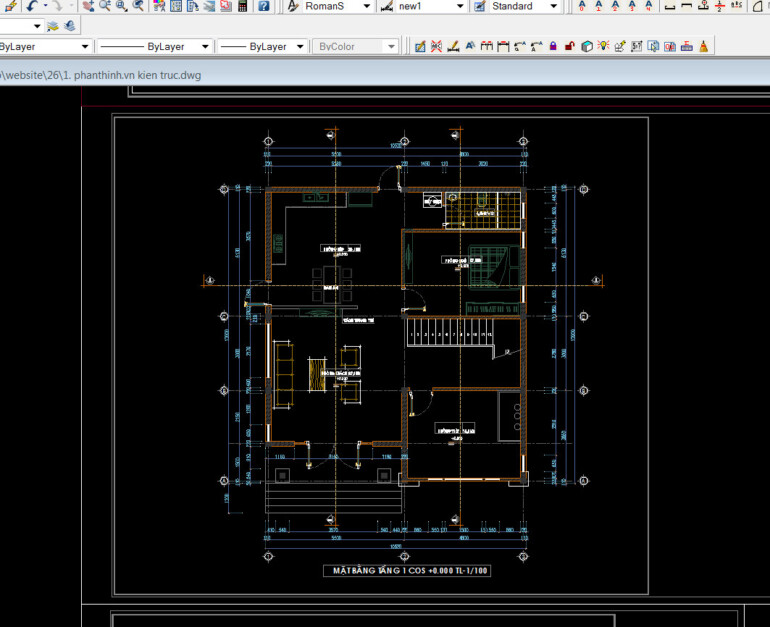Viewport: 770px width, 627px height.
Task: Click the yellow light bulb icon
Action: [x=603, y=47]
